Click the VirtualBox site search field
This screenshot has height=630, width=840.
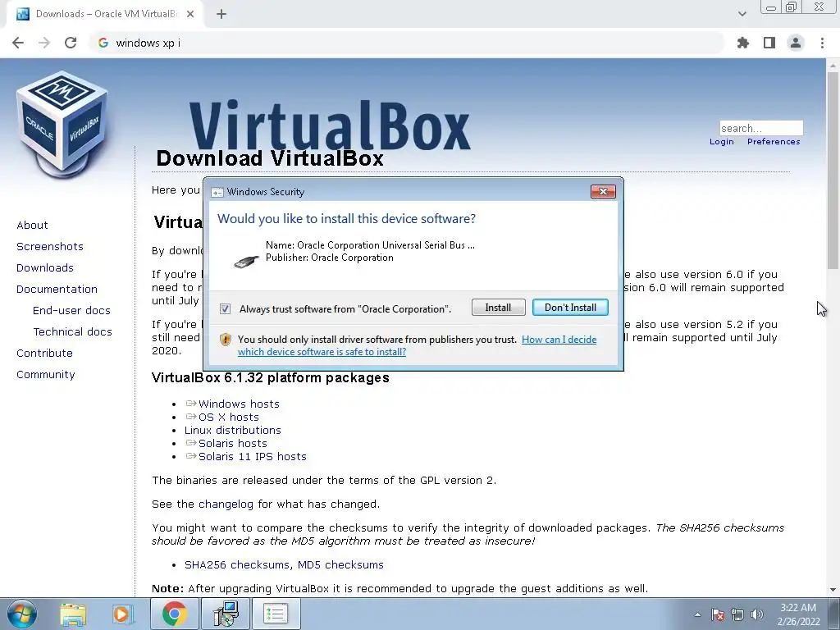[x=761, y=128]
